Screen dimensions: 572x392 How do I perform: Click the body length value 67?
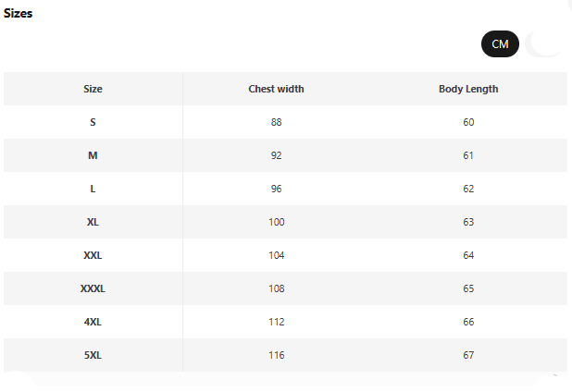[468, 355]
